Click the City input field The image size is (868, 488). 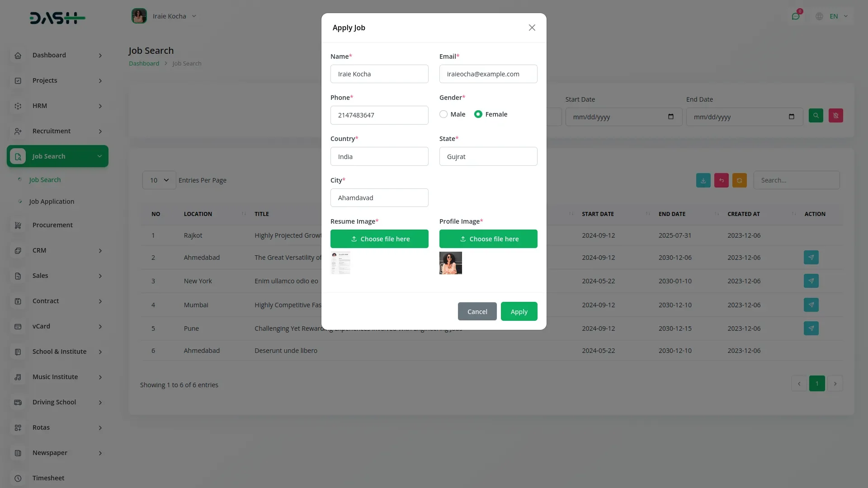pos(379,198)
